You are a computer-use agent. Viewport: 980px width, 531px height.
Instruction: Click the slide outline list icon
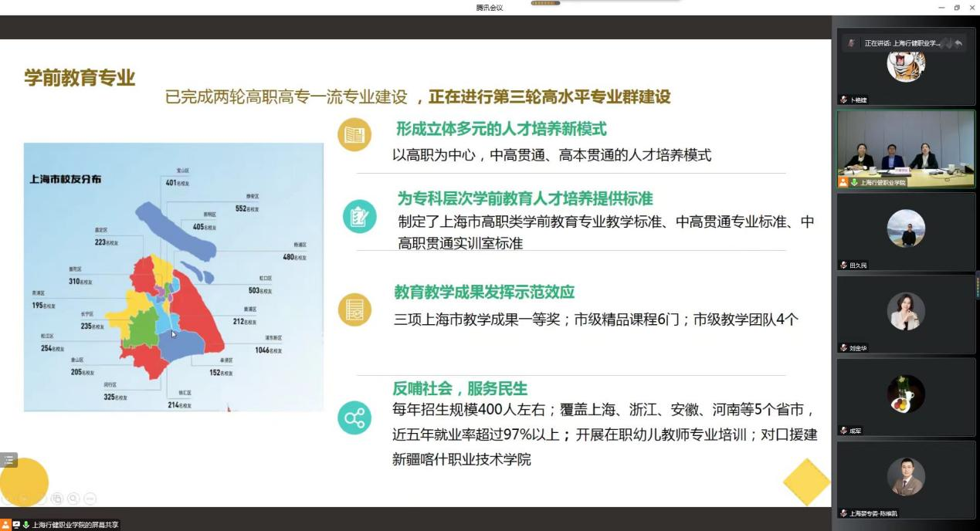coord(8,460)
